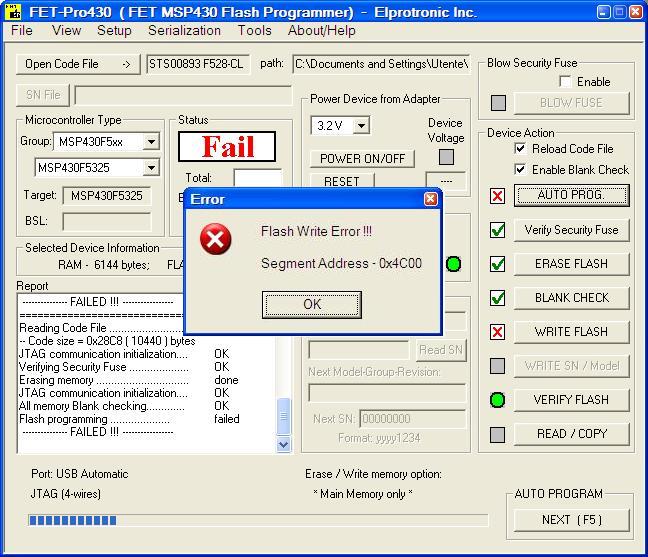This screenshot has height=557, width=648.
Task: Click 'Erasing memory' report line
Action: tap(129, 380)
